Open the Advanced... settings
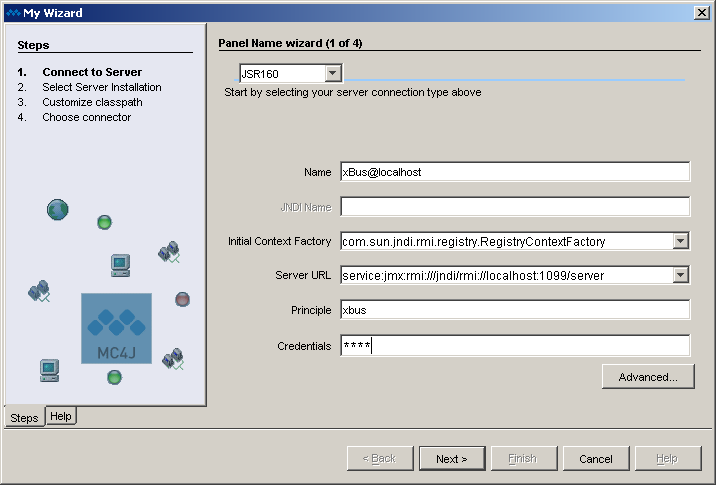The image size is (716, 485). tap(648, 377)
